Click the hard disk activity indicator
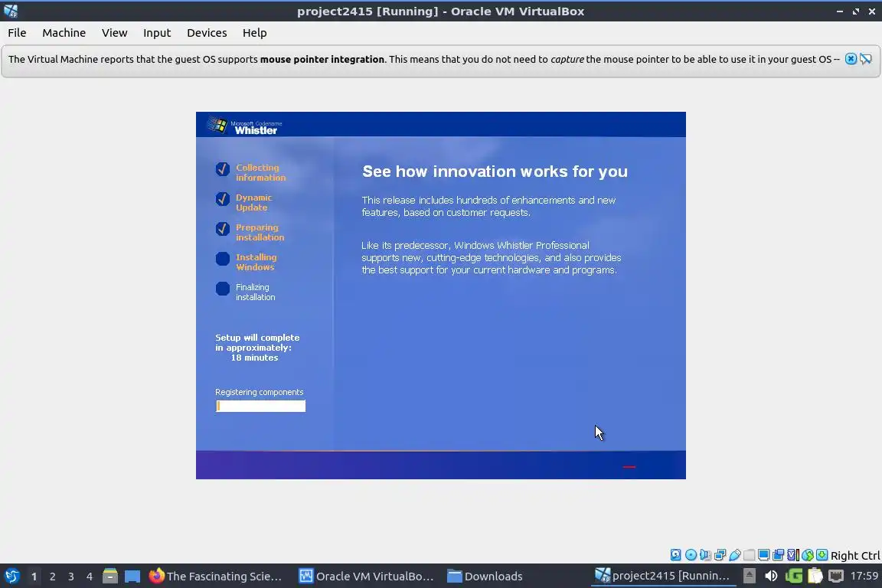 [x=675, y=555]
